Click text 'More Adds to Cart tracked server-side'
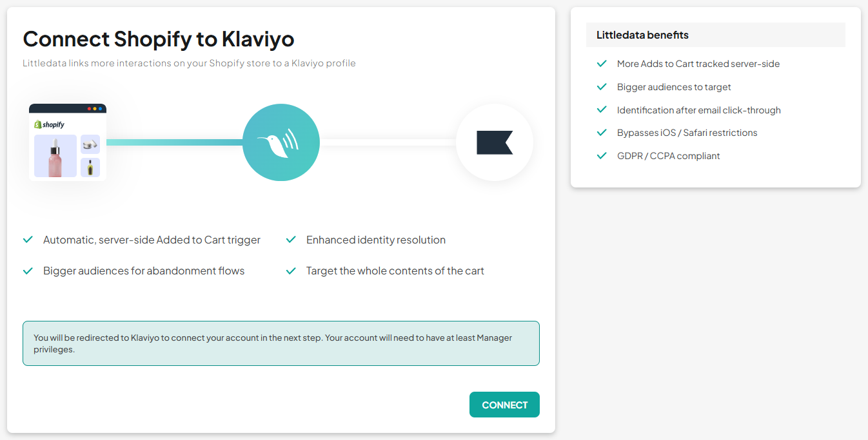 (698, 64)
